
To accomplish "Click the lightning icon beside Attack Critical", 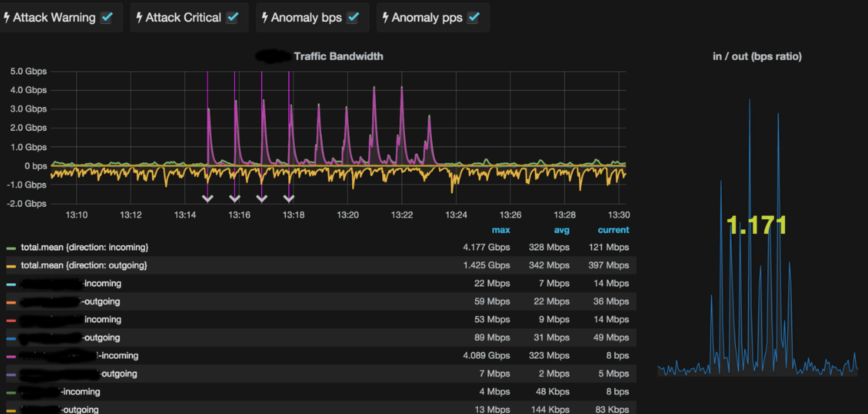I will (x=139, y=17).
